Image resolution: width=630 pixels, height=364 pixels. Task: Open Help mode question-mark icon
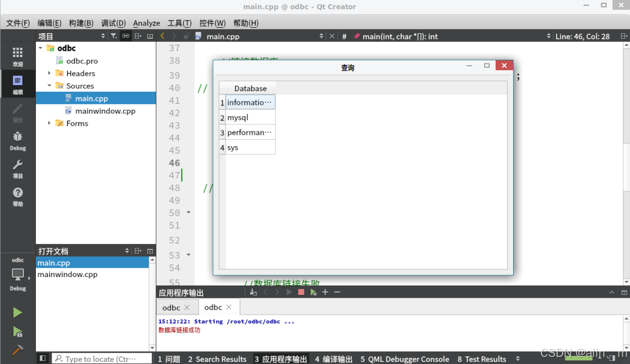click(x=18, y=197)
